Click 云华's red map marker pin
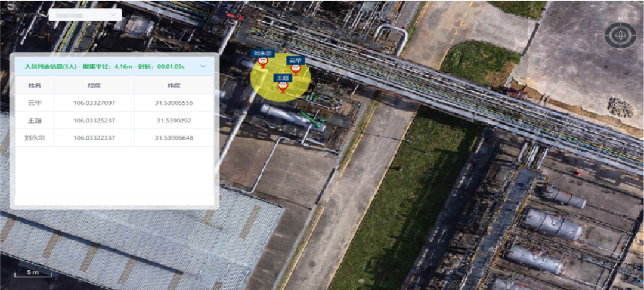This screenshot has width=644, height=290. pyautogui.click(x=295, y=70)
